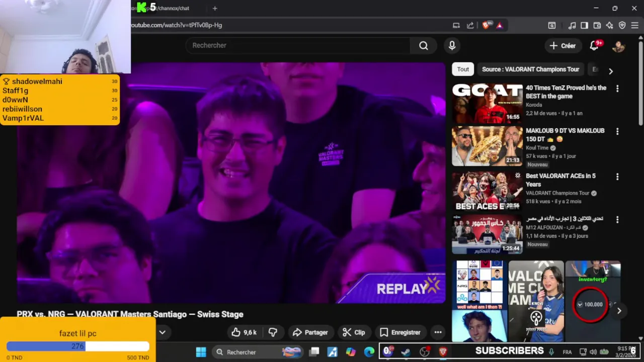Click the YouTube search magnifier button
This screenshot has height=362, width=644.
pyautogui.click(x=424, y=46)
